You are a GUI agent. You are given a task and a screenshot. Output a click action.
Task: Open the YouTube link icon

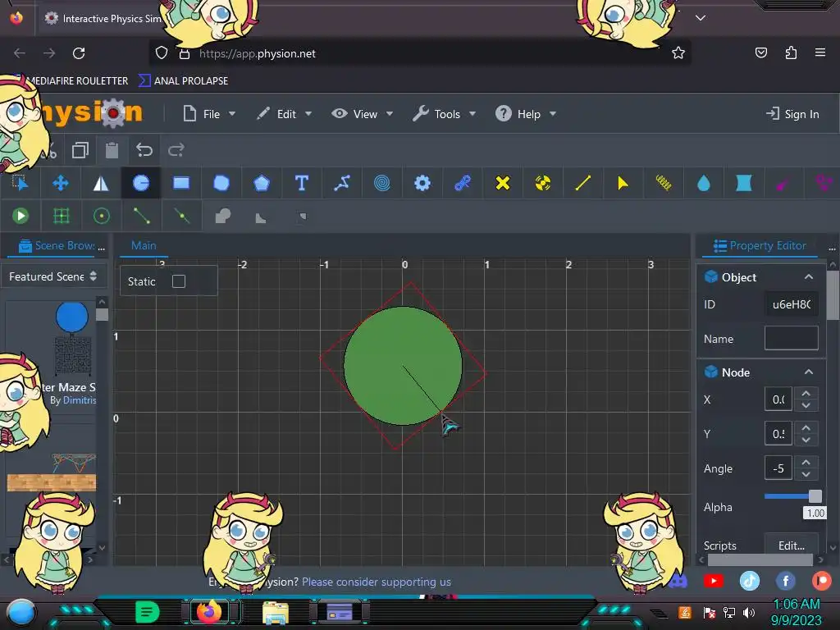coord(713,581)
